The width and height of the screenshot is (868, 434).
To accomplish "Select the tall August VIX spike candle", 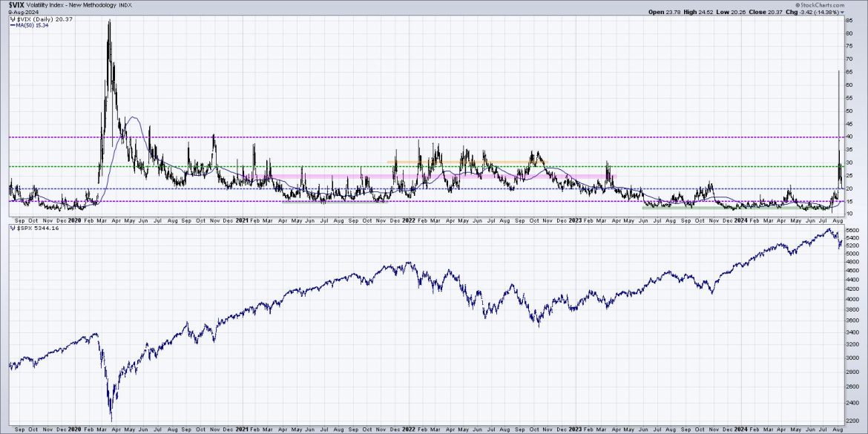I will coord(839,111).
